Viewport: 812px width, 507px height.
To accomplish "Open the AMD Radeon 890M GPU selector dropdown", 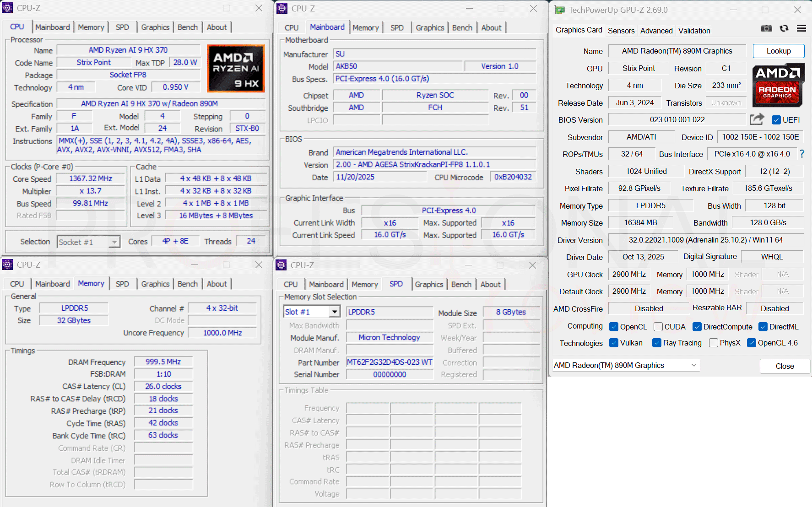I will (x=626, y=365).
